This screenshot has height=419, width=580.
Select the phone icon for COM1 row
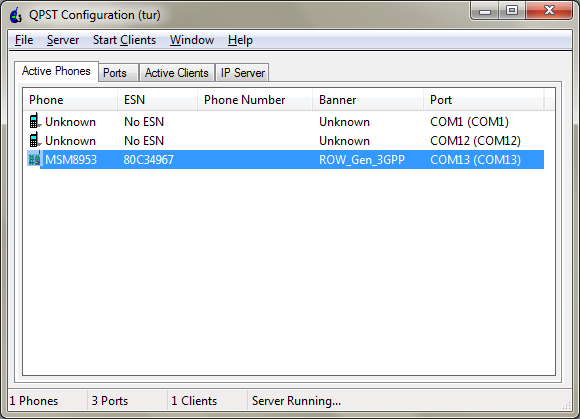point(35,121)
